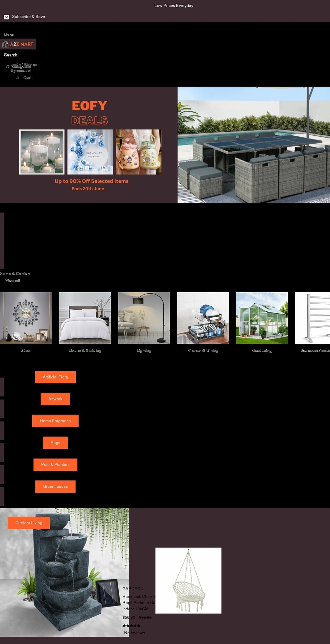Click the No reviews text
This screenshot has height=644, width=330.
tap(134, 633)
